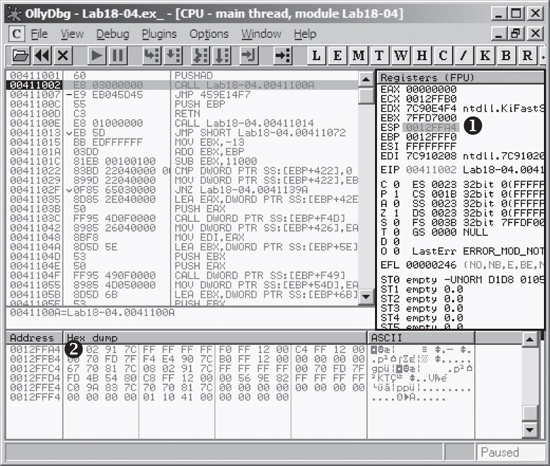
Task: Open Memory map with M button
Action: (x=358, y=55)
